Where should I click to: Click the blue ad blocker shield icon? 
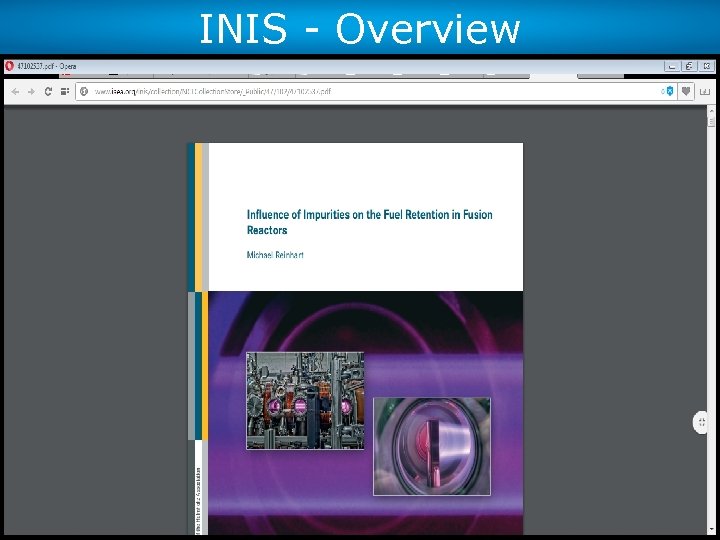point(669,91)
